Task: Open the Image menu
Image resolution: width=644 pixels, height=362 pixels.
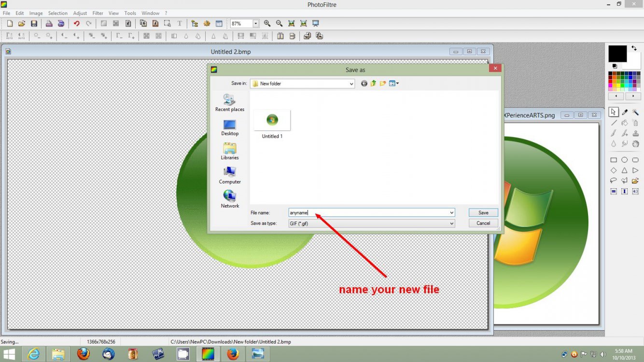Action: (x=36, y=13)
